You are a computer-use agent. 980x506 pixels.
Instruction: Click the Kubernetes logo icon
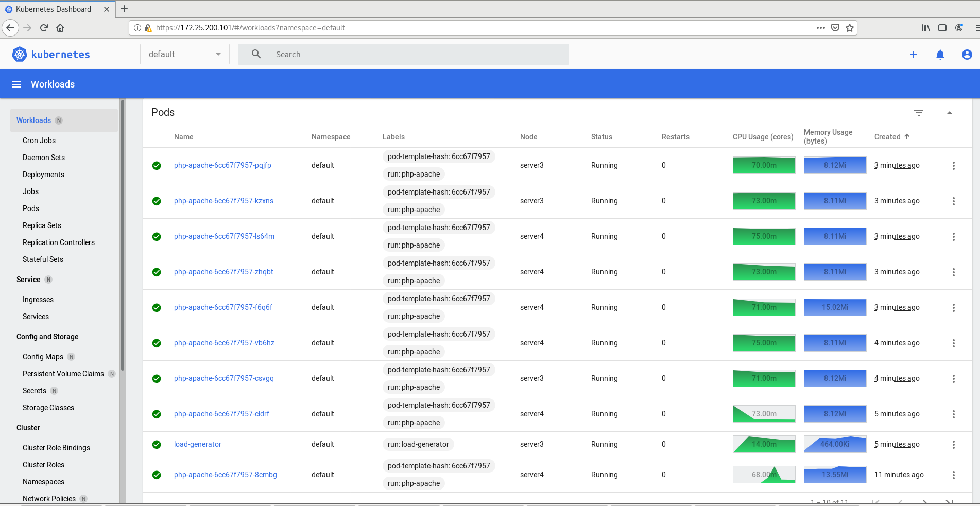(x=20, y=54)
